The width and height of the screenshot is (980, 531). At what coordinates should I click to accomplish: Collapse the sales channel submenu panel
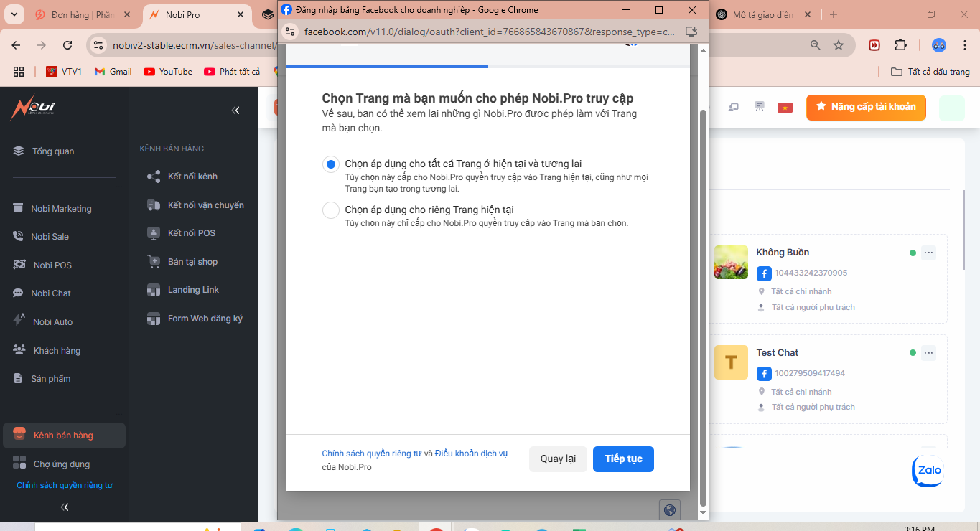tap(235, 111)
